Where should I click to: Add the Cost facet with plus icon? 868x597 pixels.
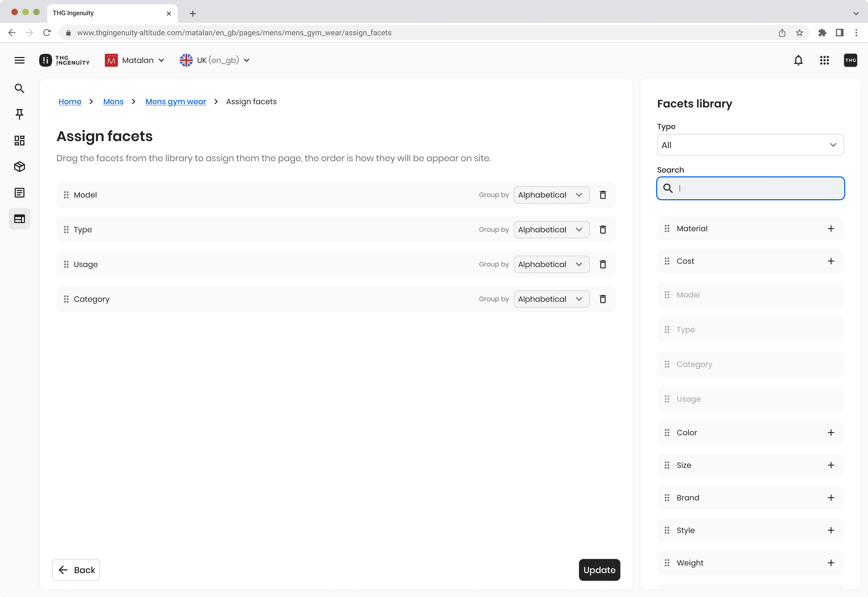831,261
